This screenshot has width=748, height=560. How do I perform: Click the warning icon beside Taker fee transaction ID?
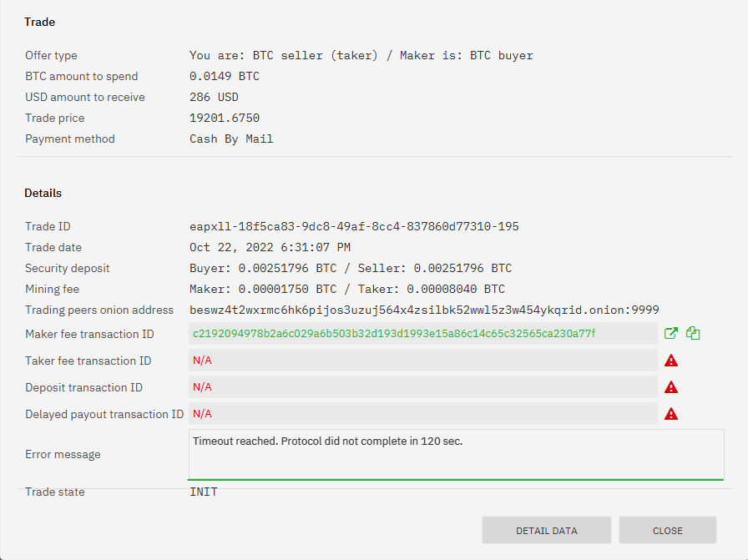tap(670, 361)
